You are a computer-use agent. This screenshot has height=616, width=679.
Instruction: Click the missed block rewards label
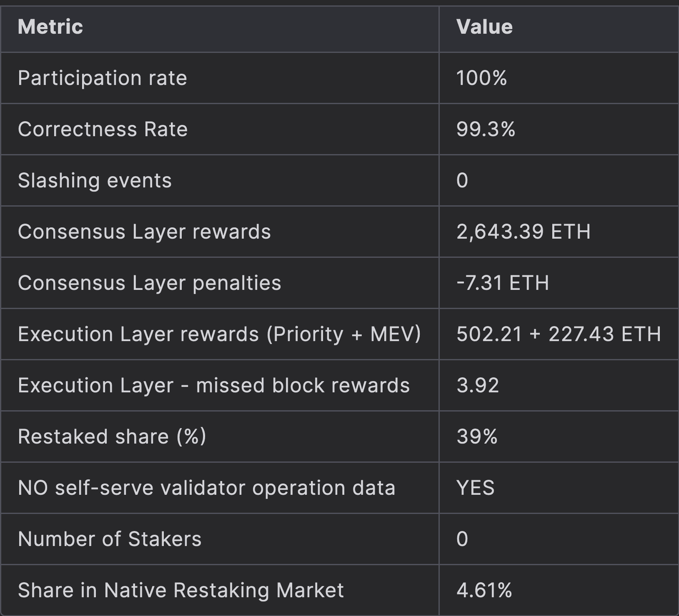coord(214,386)
